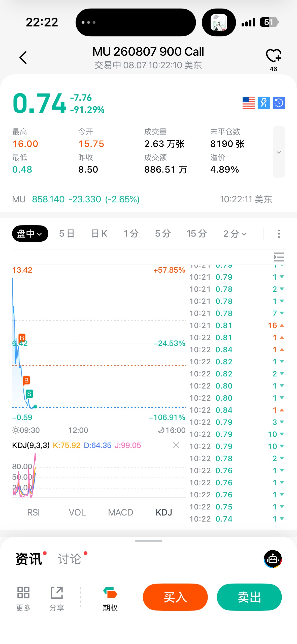Image resolution: width=297 pixels, height=644 pixels.
Task: Open the More grid icon
Action: click(23, 599)
